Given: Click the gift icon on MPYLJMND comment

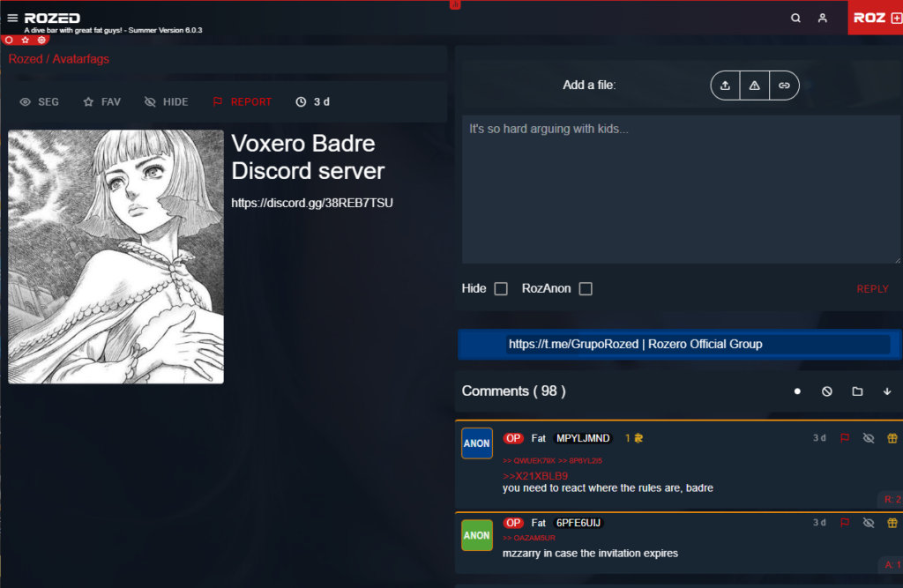Looking at the screenshot, I should pos(892,438).
